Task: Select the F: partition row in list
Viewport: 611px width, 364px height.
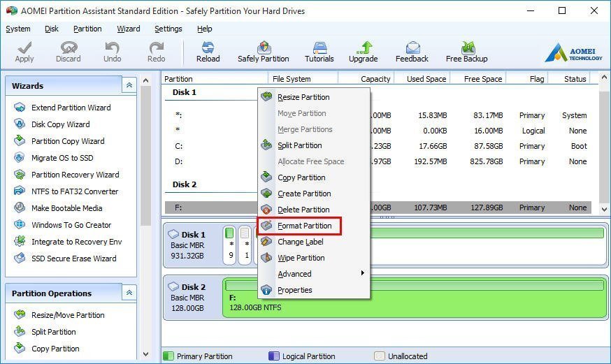Action: click(378, 208)
